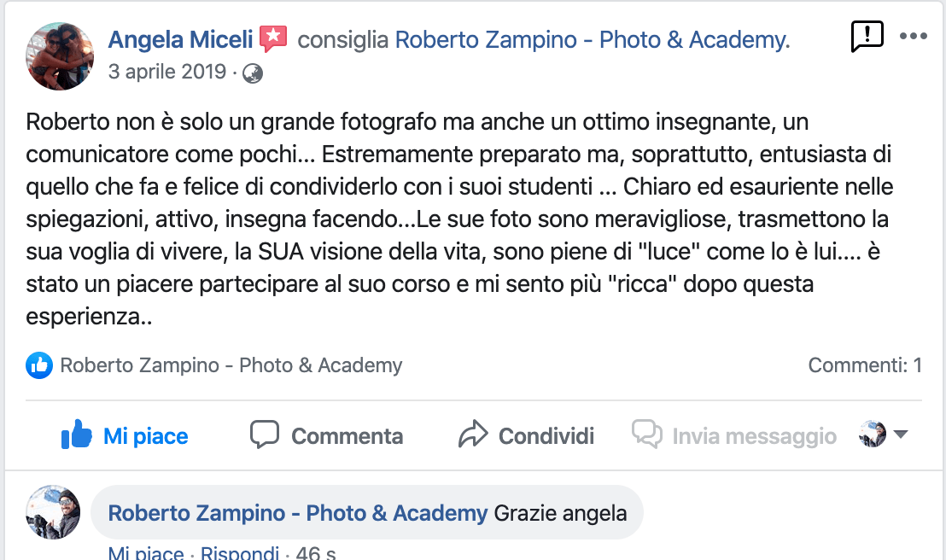
Task: Click Roberto Zampino's comment avatar
Action: [53, 512]
